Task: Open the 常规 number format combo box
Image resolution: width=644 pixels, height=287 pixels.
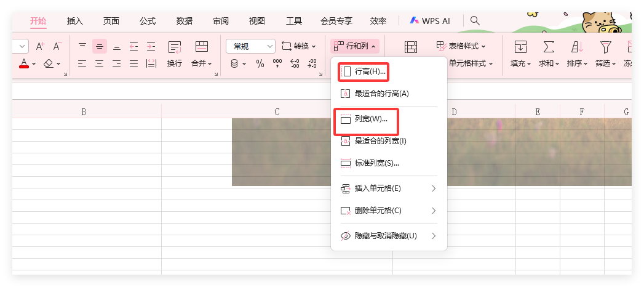Action: 250,46
